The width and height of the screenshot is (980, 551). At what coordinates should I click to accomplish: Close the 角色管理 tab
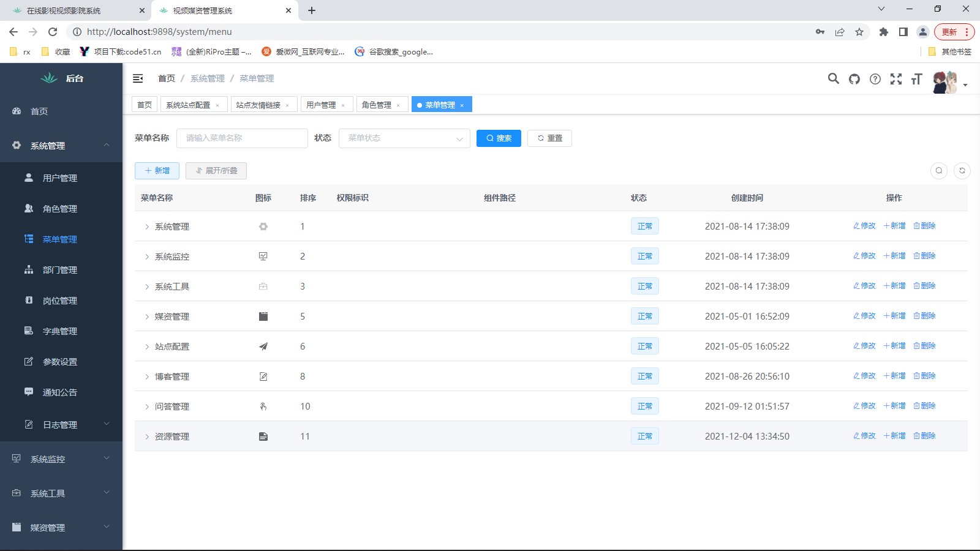point(398,105)
